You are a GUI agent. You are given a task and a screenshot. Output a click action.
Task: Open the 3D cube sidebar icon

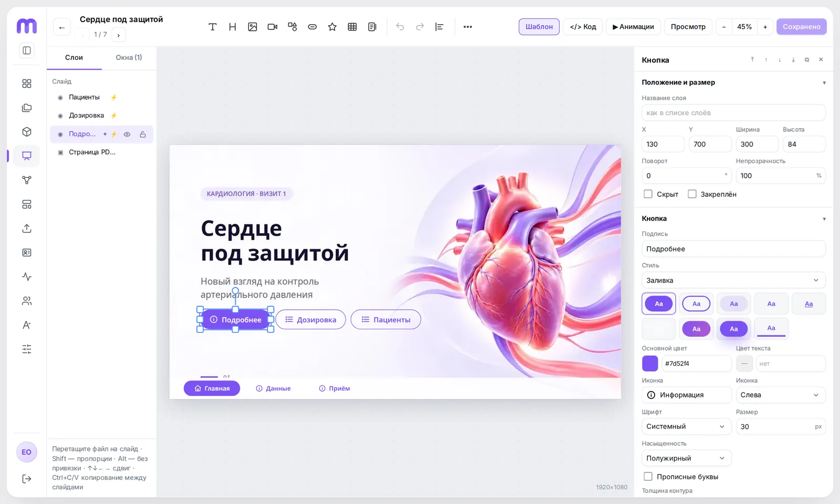(x=27, y=132)
